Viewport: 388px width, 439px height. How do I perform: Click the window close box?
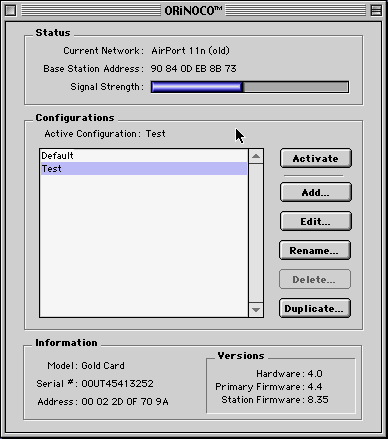[x=10, y=10]
